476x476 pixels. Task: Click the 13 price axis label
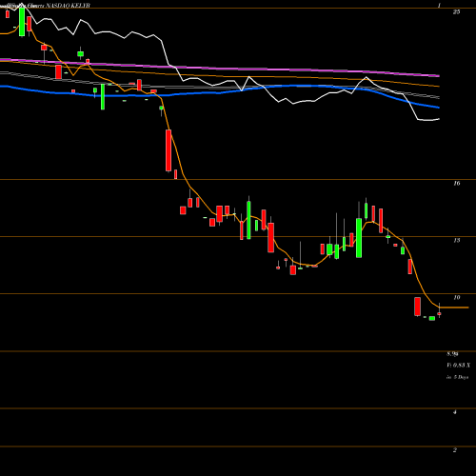tap(456, 241)
